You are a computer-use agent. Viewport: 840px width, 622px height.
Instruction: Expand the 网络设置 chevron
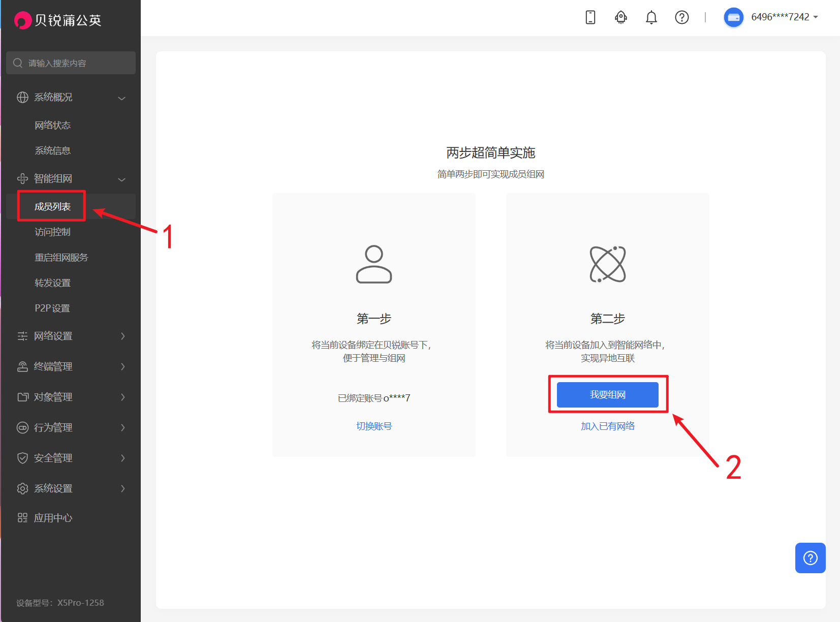click(123, 336)
